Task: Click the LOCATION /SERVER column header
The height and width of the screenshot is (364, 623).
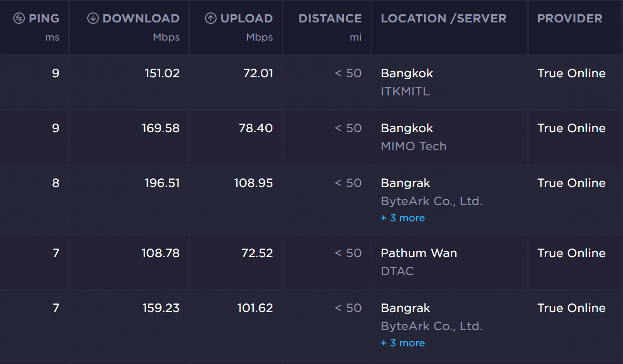Action: [x=444, y=19]
